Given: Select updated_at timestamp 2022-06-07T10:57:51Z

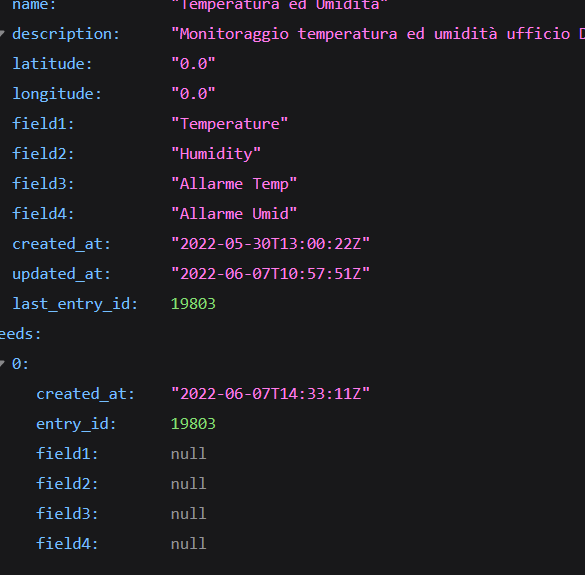Looking at the screenshot, I should 270,274.
